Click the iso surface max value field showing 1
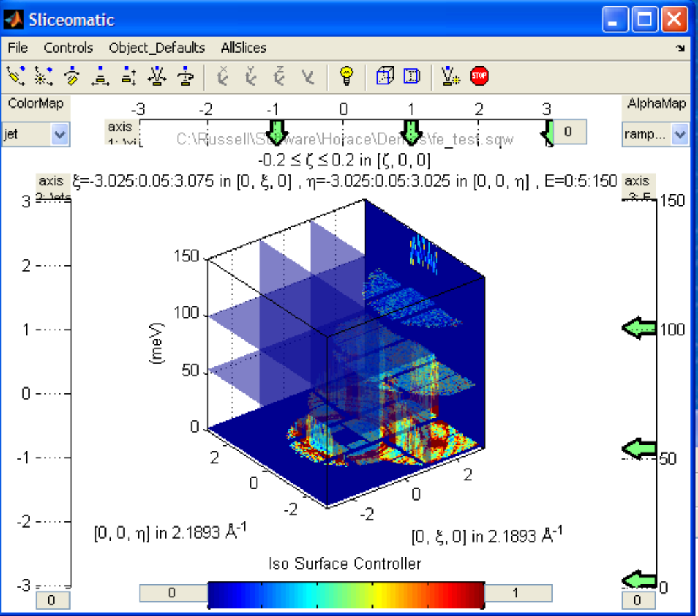Image resolution: width=698 pixels, height=616 pixels. coord(517,592)
